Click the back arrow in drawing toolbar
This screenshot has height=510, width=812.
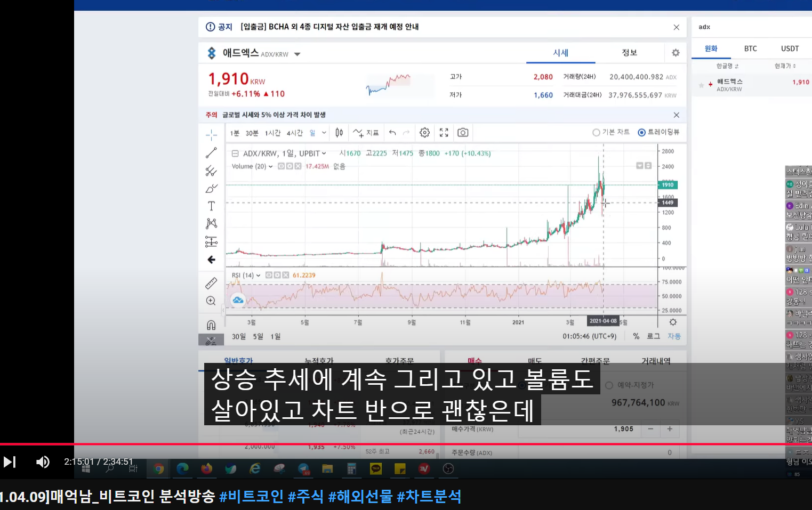[x=211, y=260]
